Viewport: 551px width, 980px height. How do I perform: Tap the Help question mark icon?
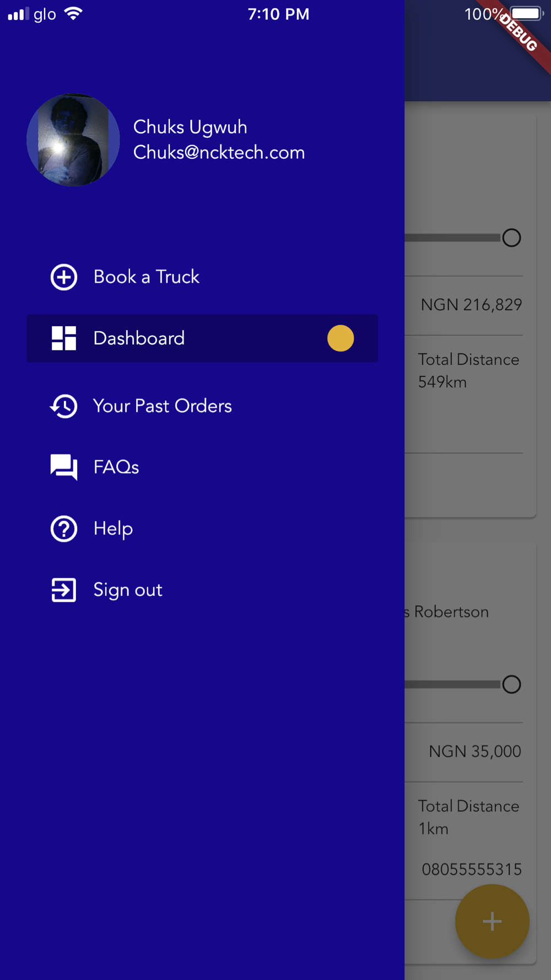click(x=64, y=529)
